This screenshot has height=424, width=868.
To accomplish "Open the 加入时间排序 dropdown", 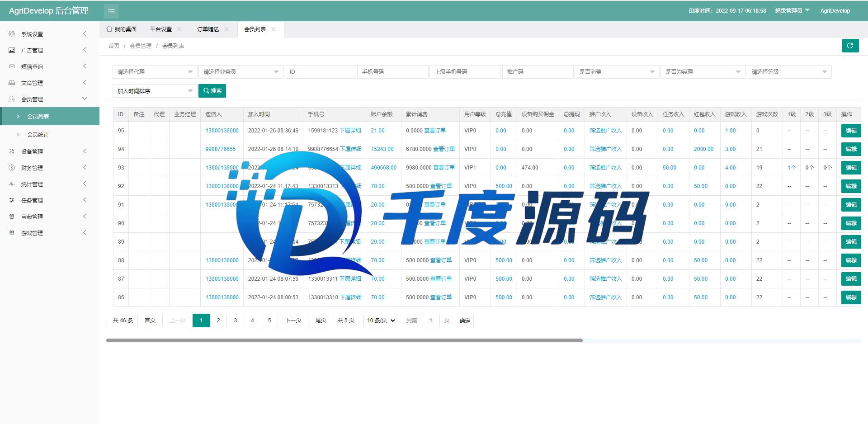I will [155, 91].
